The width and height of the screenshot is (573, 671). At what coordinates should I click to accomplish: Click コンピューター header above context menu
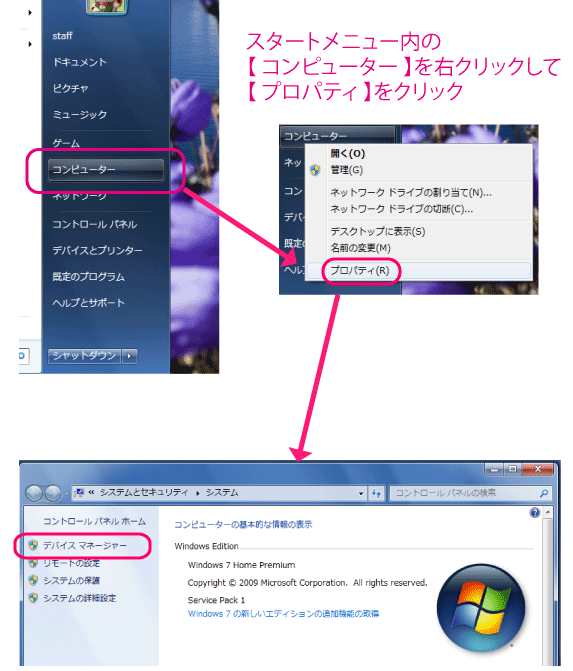coord(337,136)
